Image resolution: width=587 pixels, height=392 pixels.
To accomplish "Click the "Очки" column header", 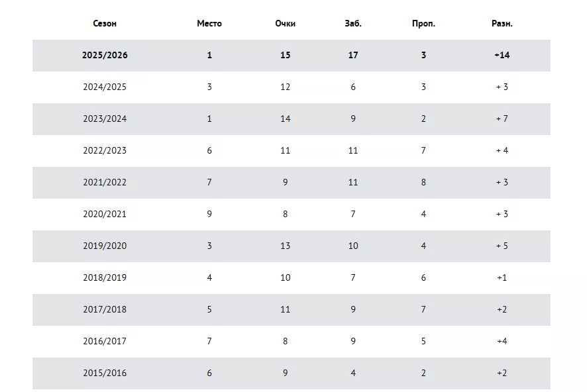I will point(285,23).
